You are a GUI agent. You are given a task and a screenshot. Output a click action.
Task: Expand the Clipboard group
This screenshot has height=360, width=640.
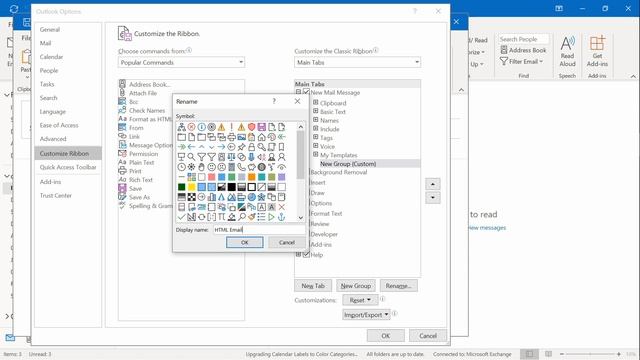tap(316, 102)
